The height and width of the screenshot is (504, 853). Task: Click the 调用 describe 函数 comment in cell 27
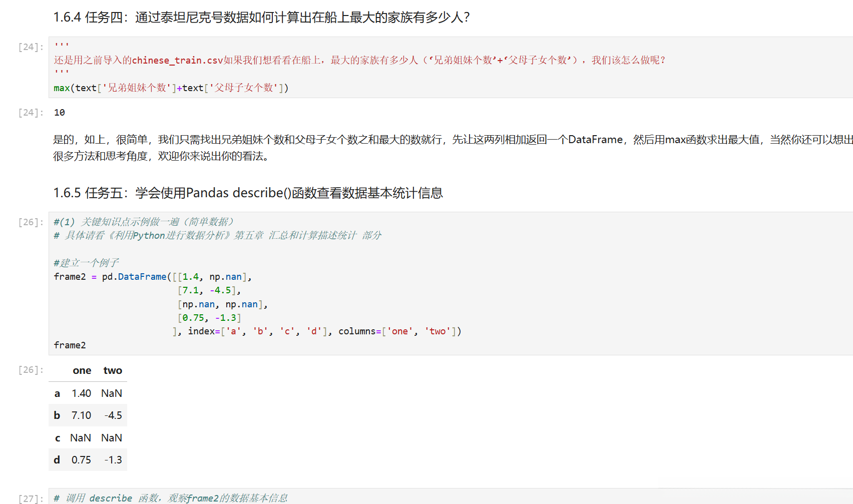[x=170, y=498]
